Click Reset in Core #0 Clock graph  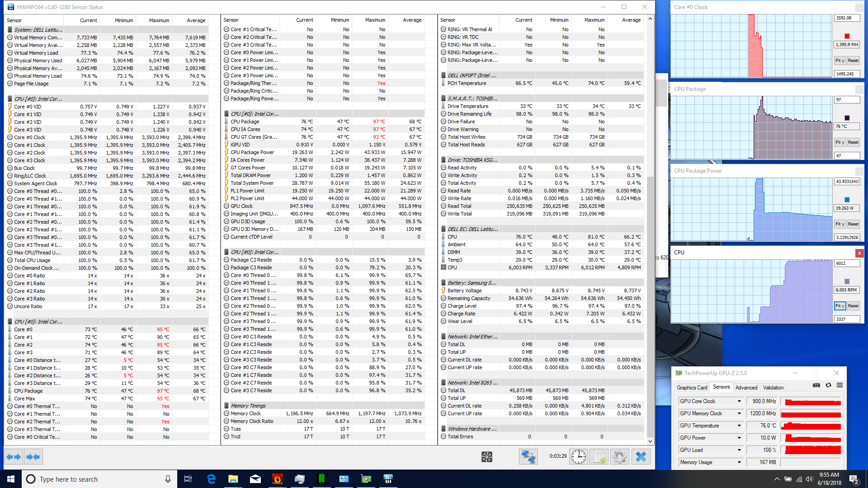pos(853,61)
